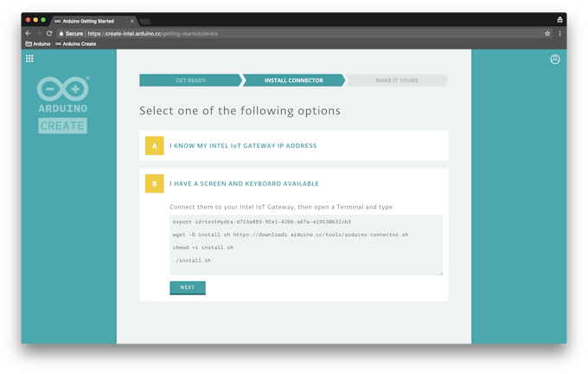The width and height of the screenshot is (588, 374).
Task: Click the browser back arrow
Action: coord(29,34)
